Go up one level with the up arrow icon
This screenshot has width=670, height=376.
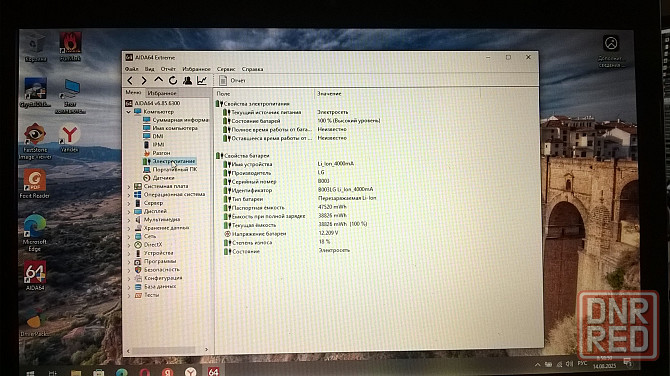159,80
